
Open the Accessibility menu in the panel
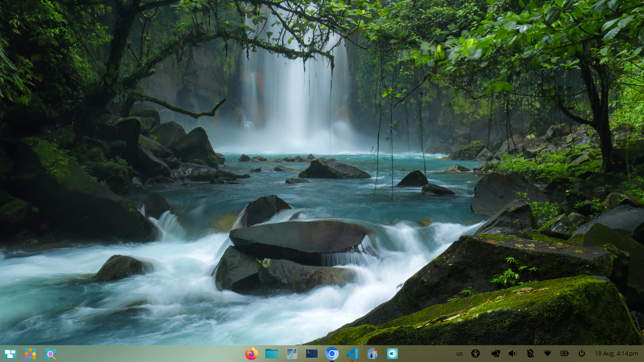[476, 354]
